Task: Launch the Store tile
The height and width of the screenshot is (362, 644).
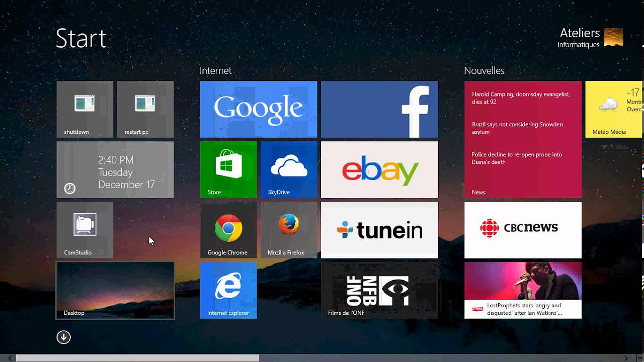Action: 228,169
